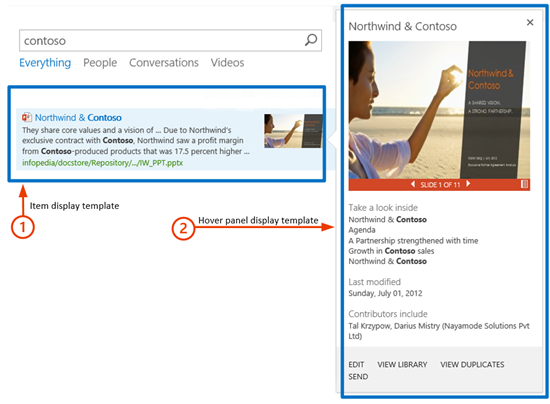Open the Conversations tab
The image size is (550, 404).
tap(164, 63)
